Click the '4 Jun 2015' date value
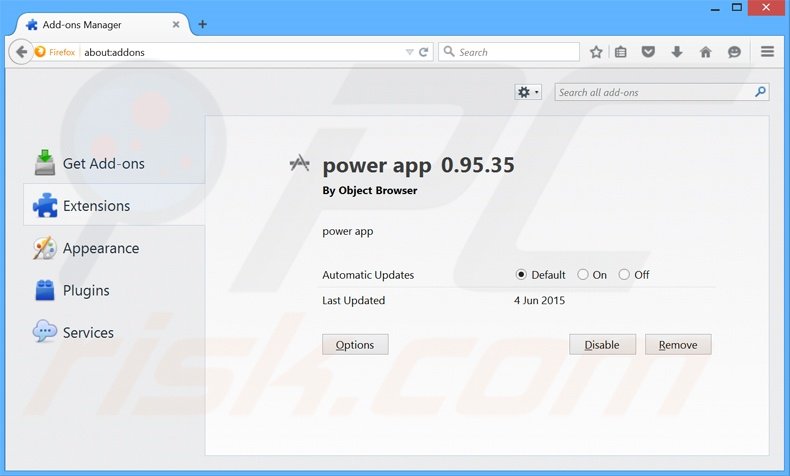Screen dimensions: 790x476 click(539, 300)
